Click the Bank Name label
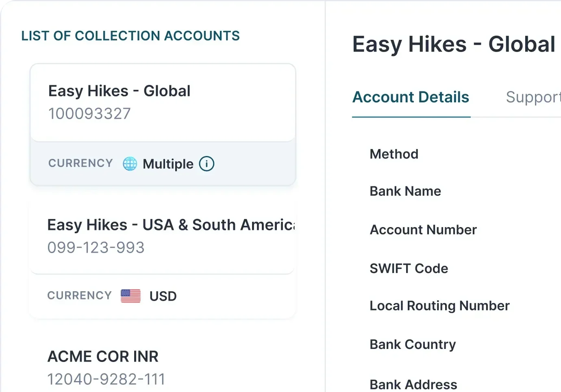 coord(405,191)
